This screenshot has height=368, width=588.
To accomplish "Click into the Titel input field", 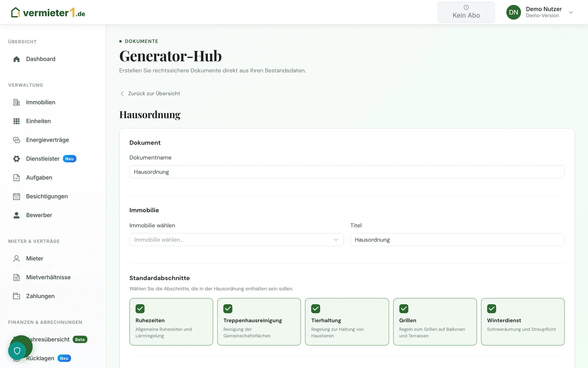I will click(457, 240).
